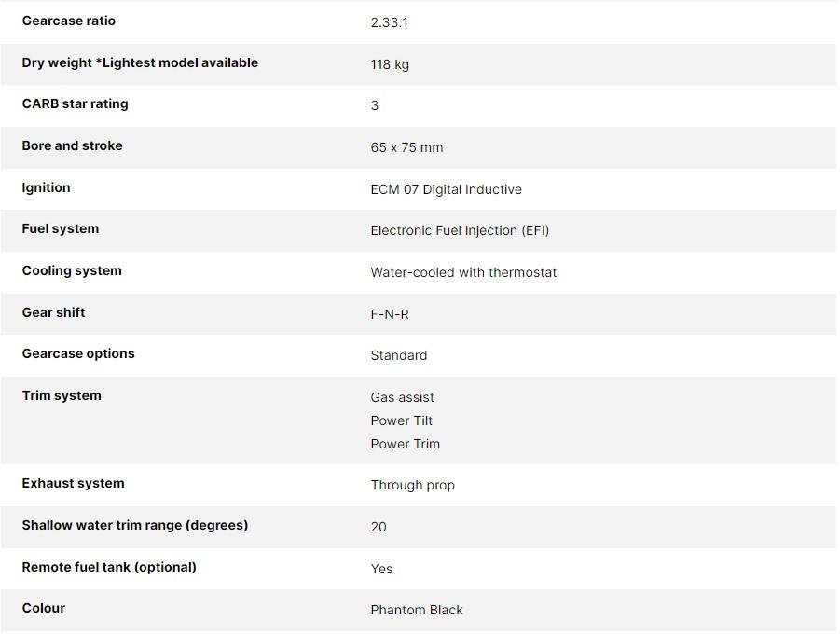Select the 65 x 75 mm value
This screenshot has height=634, width=840.
click(x=406, y=147)
